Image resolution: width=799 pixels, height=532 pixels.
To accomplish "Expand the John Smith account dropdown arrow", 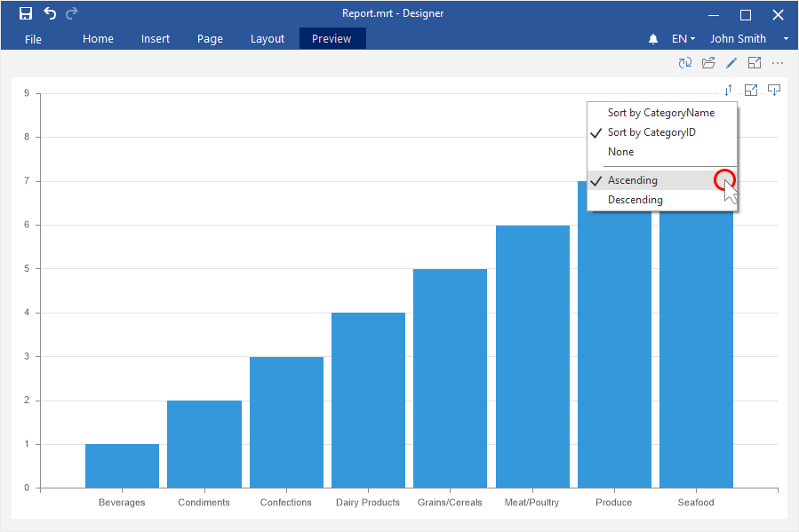I will tap(786, 39).
